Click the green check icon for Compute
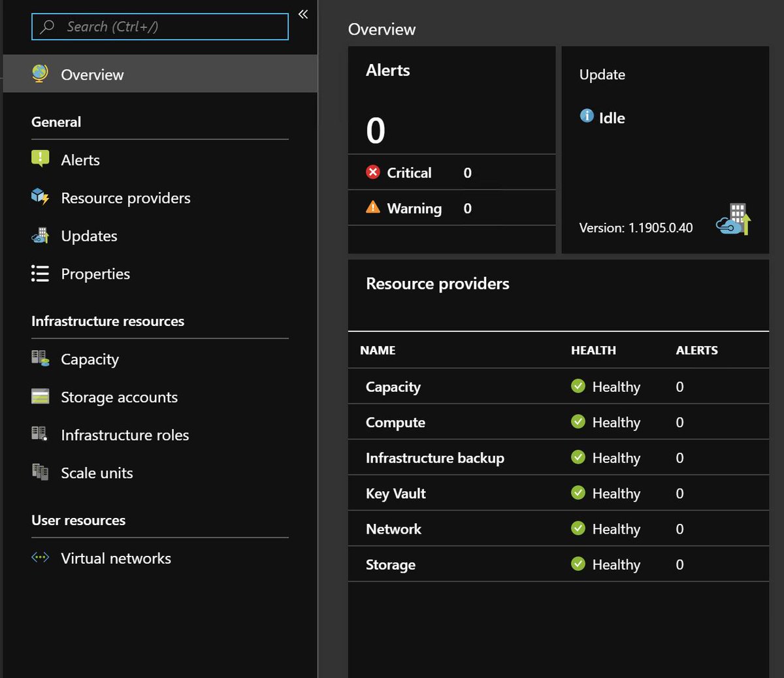This screenshot has height=678, width=784. point(578,421)
